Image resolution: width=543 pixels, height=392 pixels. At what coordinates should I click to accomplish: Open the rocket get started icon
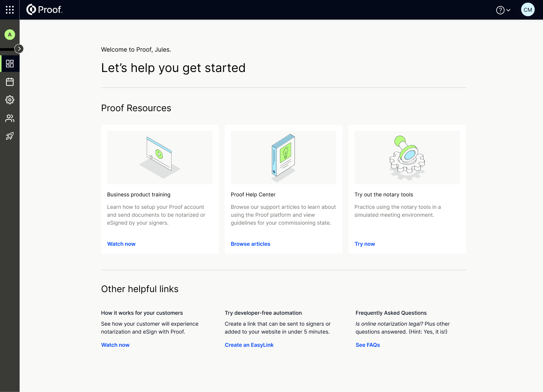pos(10,136)
